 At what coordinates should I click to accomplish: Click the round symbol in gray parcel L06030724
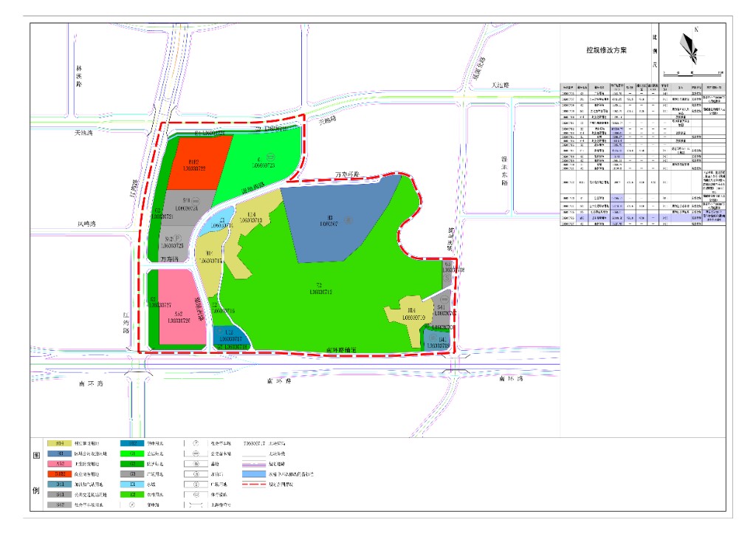point(196,200)
